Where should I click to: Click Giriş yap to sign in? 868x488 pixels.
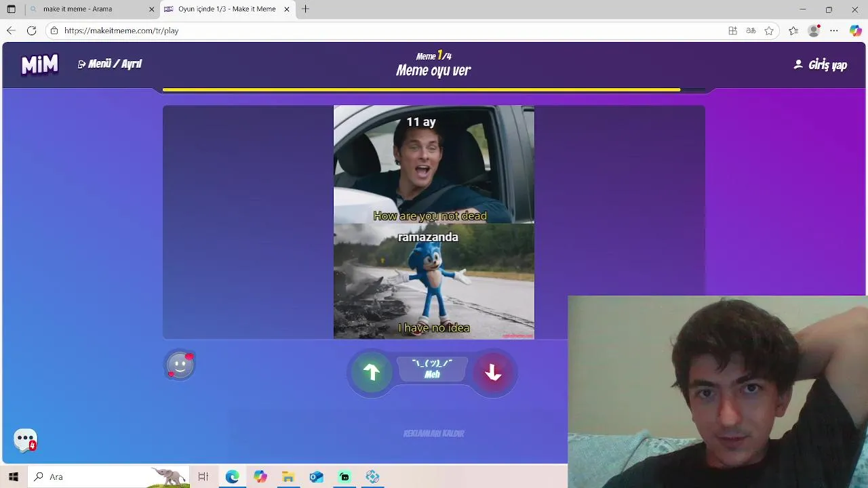[x=821, y=65]
